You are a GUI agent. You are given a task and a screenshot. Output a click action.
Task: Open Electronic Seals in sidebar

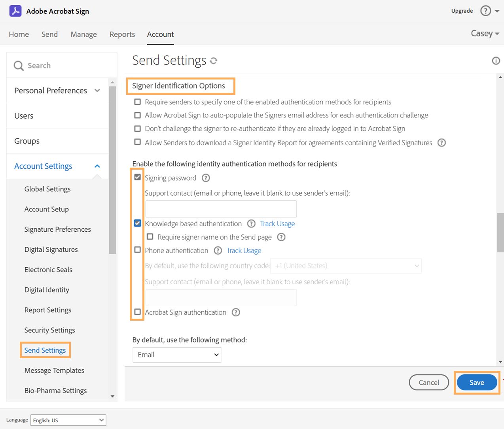point(48,270)
